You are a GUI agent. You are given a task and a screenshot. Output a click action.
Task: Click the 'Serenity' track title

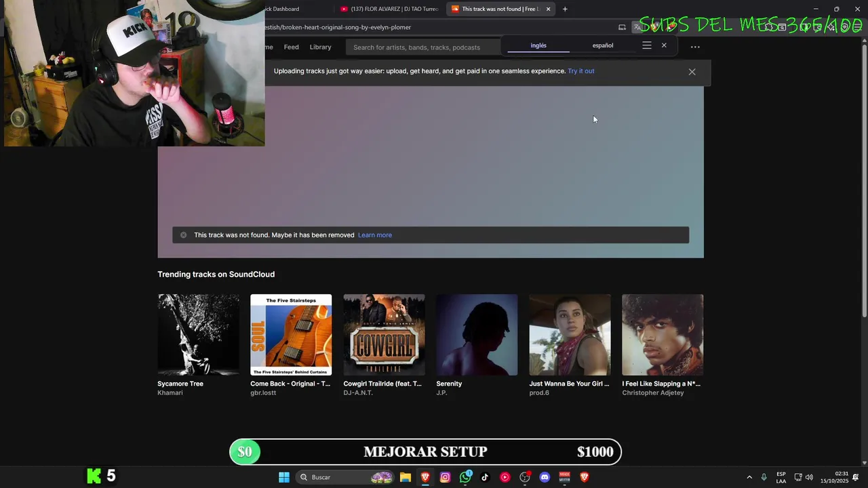click(x=449, y=384)
